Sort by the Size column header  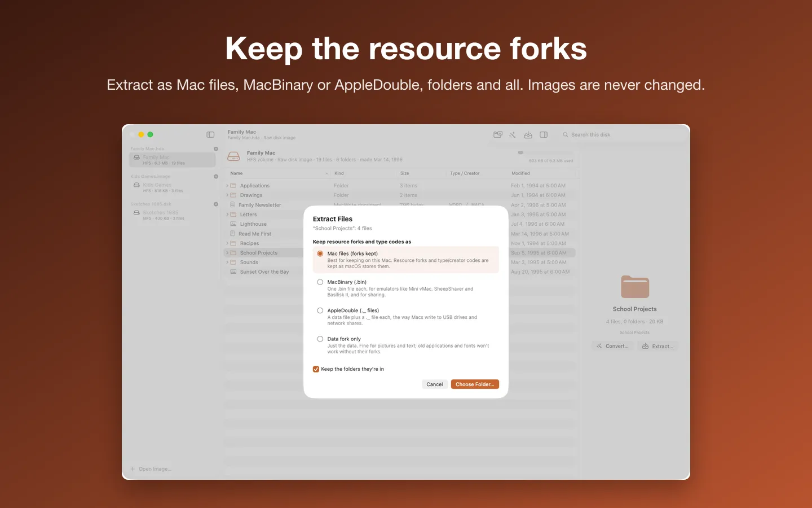421,173
